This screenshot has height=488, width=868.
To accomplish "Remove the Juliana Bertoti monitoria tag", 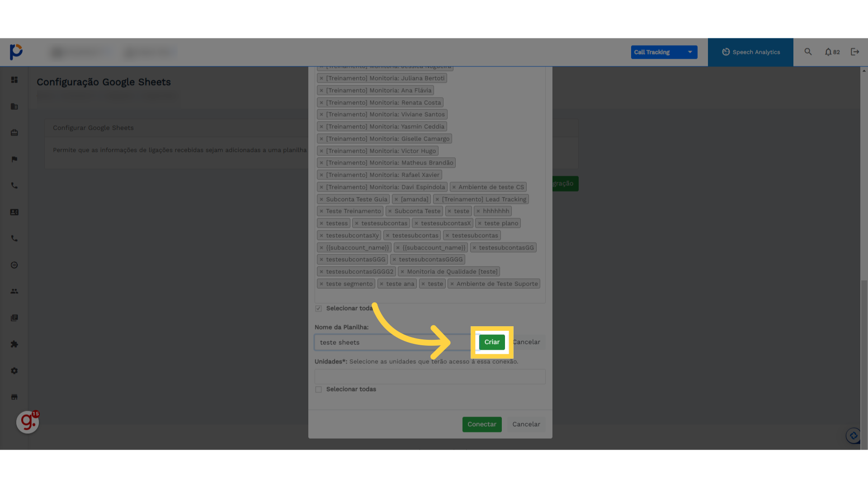I will coord(321,78).
